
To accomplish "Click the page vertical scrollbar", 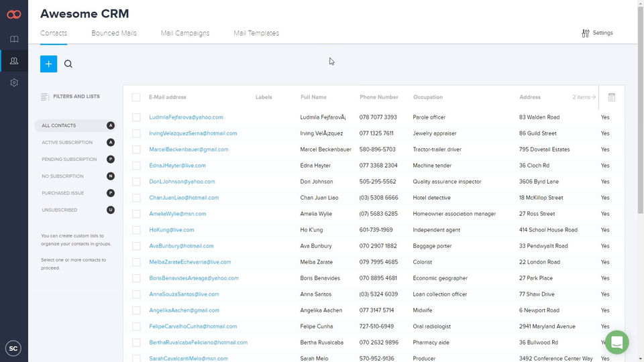I will 640,111.
